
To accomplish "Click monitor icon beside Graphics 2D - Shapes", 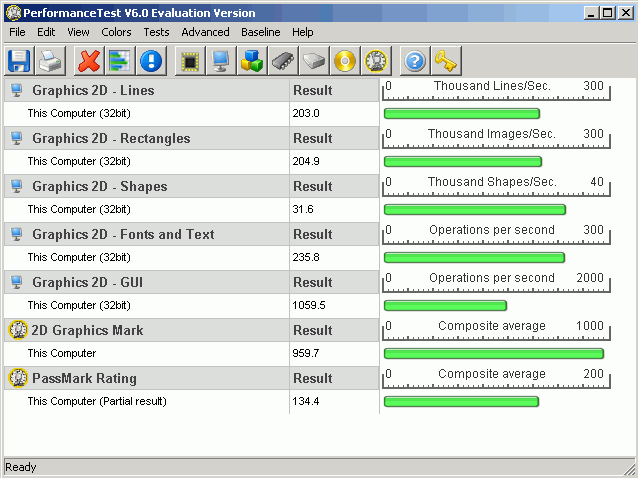I will coord(17,186).
